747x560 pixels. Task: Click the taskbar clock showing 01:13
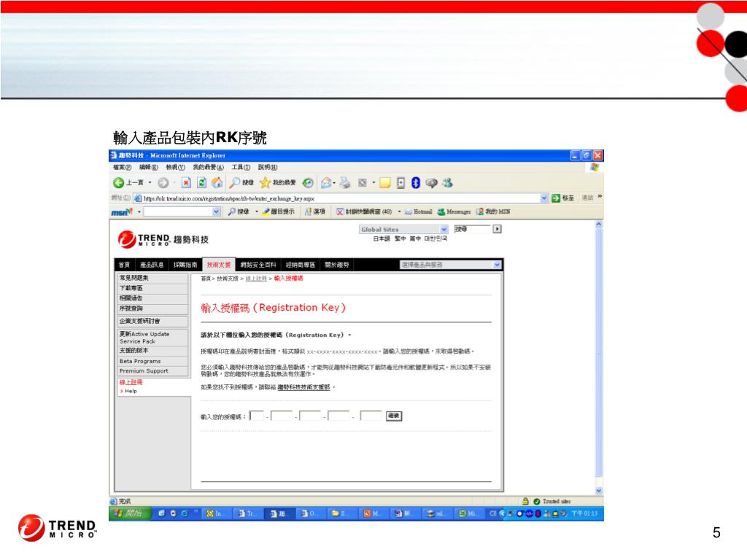(584, 513)
